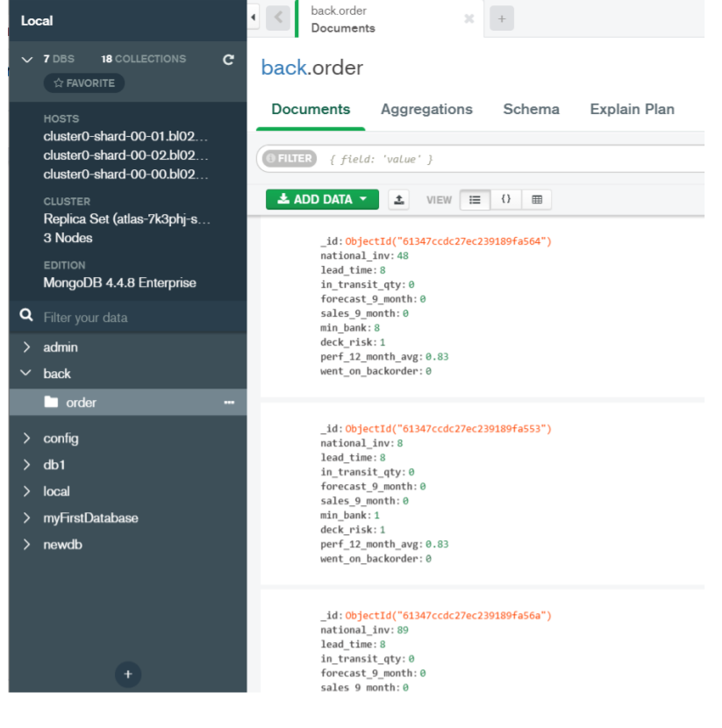
Task: Open the export collection icon button
Action: (x=398, y=200)
